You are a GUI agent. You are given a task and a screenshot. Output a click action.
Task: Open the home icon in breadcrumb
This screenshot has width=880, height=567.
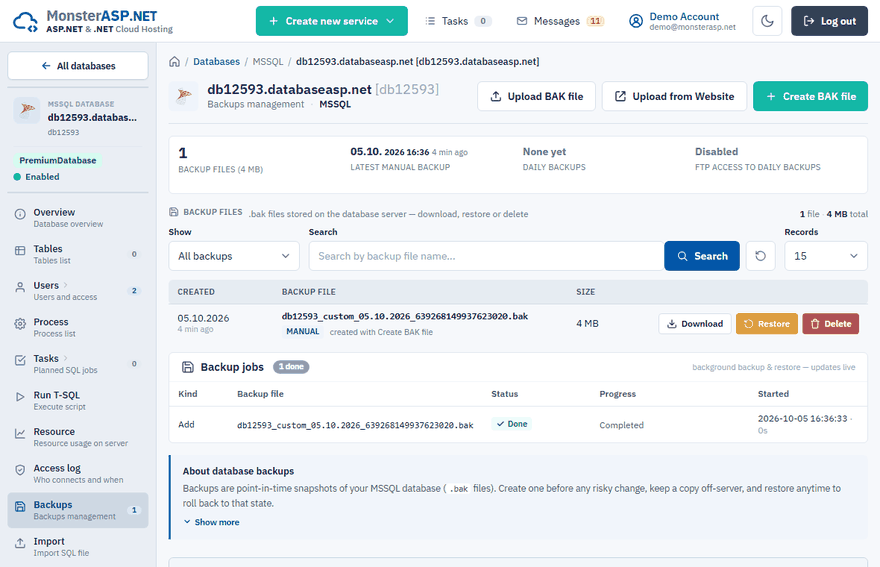175,62
